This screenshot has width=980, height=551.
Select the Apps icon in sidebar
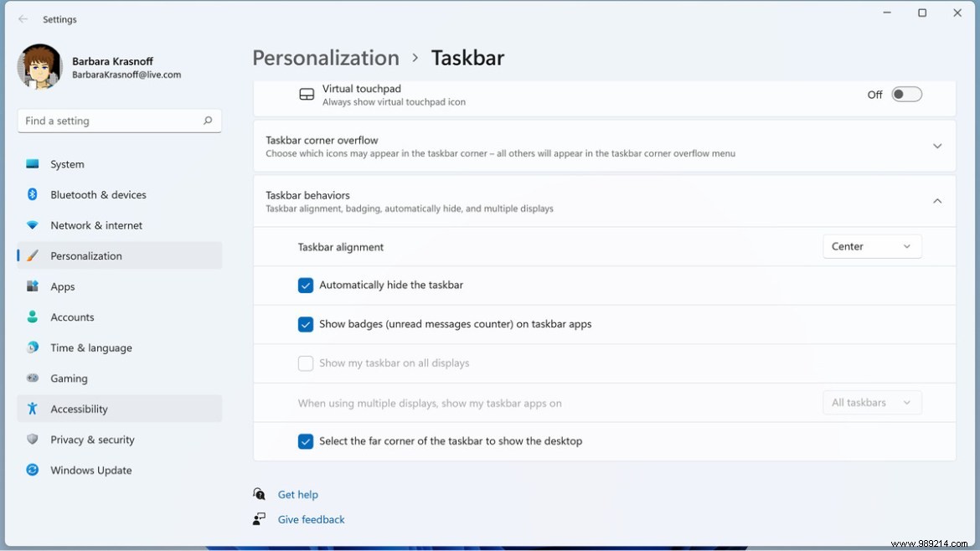tap(33, 286)
